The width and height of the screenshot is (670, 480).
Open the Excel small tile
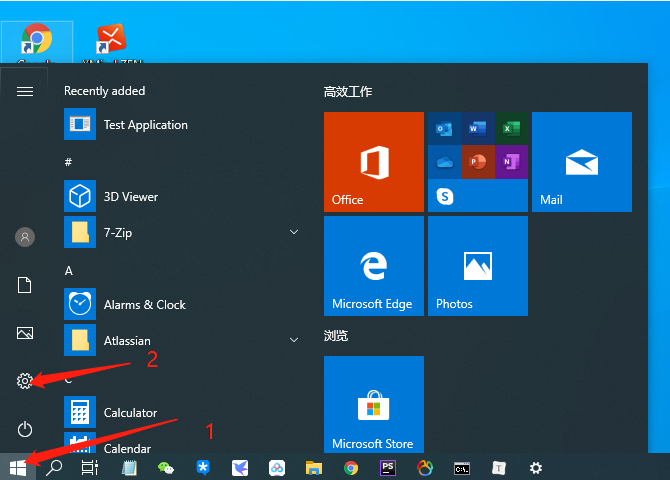511,128
